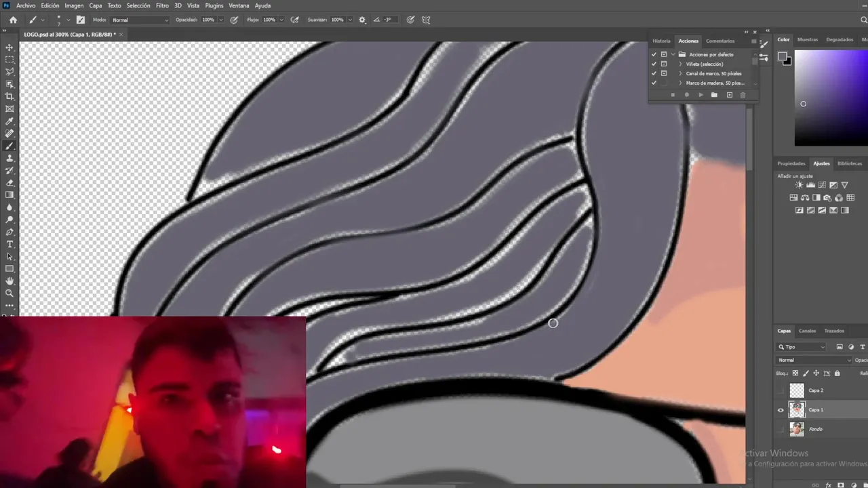Toggle symmetry paint butterfly icon
This screenshot has width=868, height=488.
tap(426, 20)
